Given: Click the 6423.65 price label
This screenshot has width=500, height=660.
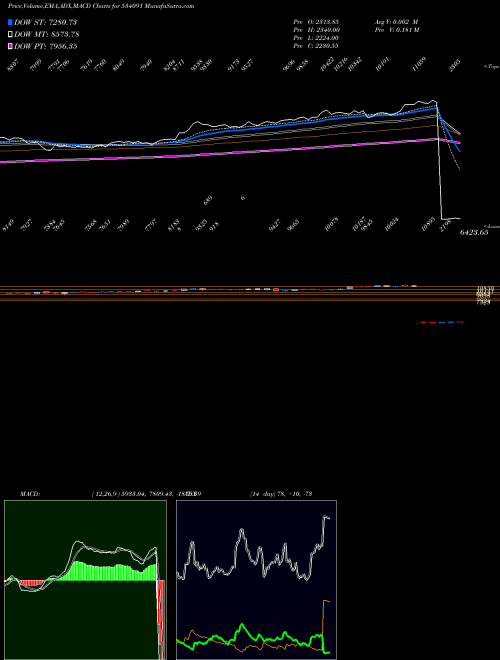Looking at the screenshot, I should coord(474,232).
